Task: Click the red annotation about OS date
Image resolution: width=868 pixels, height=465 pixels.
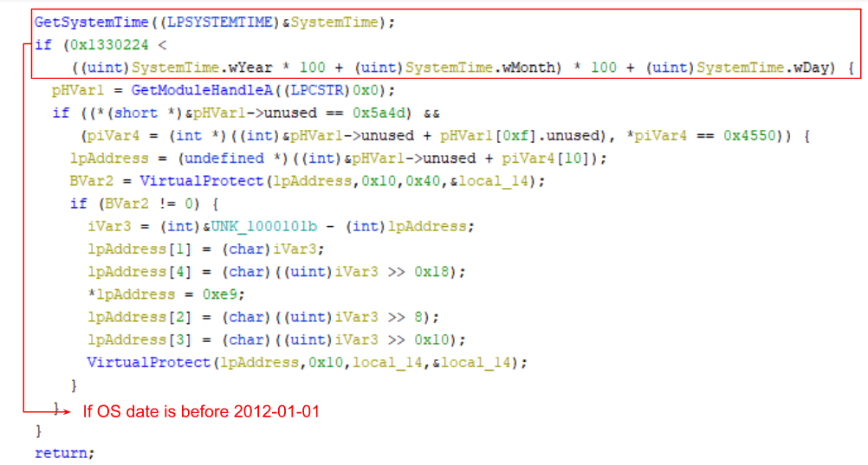Action: click(x=201, y=412)
